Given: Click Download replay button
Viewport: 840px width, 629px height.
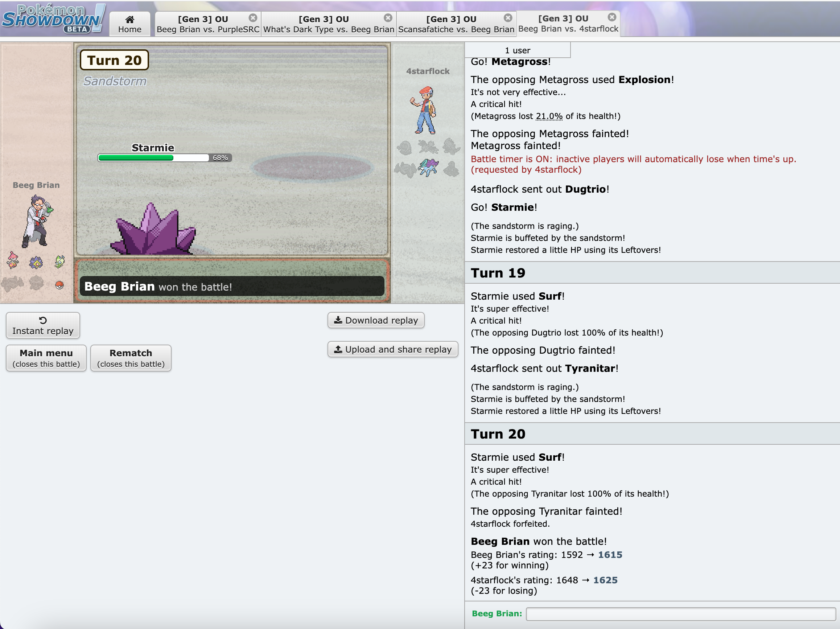Looking at the screenshot, I should 376,320.
